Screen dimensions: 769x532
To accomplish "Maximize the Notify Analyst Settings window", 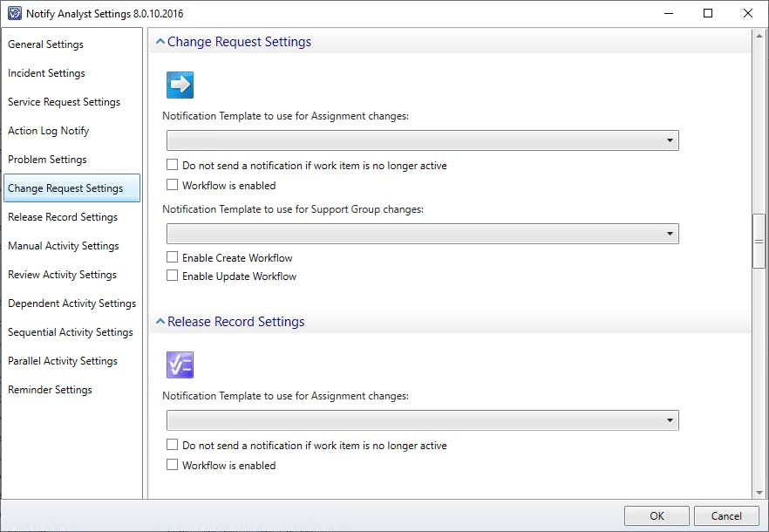I will 708,14.
